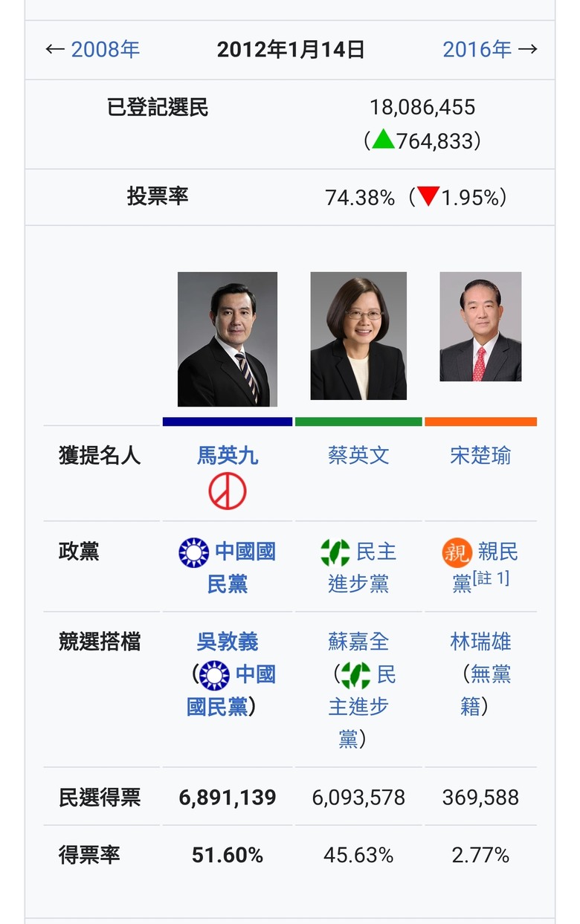The width and height of the screenshot is (580, 924).
Task: Open 蔡英文's article link
Action: tap(358, 455)
